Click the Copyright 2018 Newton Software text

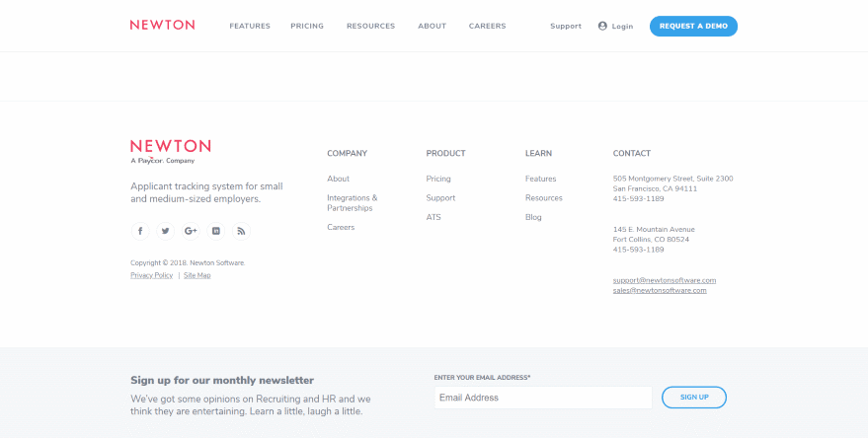tap(188, 263)
